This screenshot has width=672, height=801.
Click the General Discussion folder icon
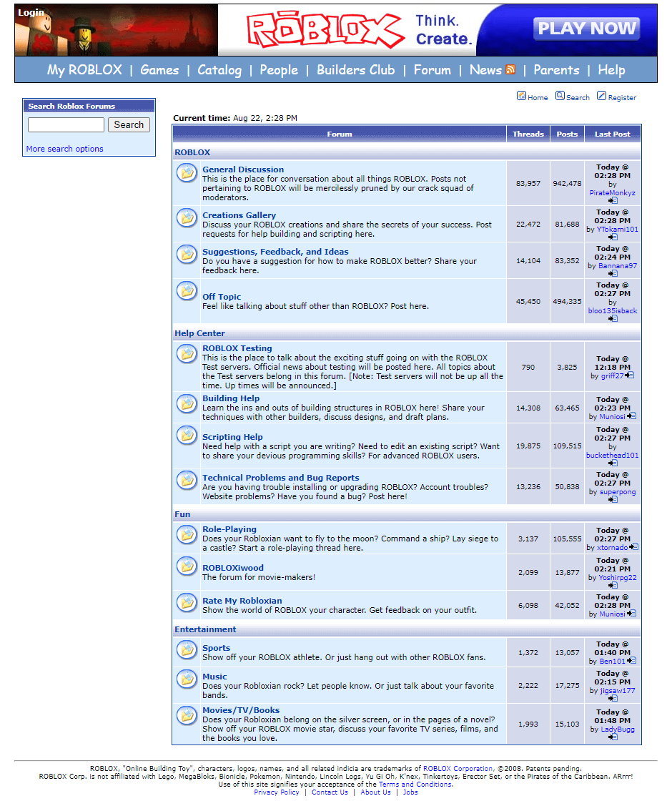coord(187,172)
